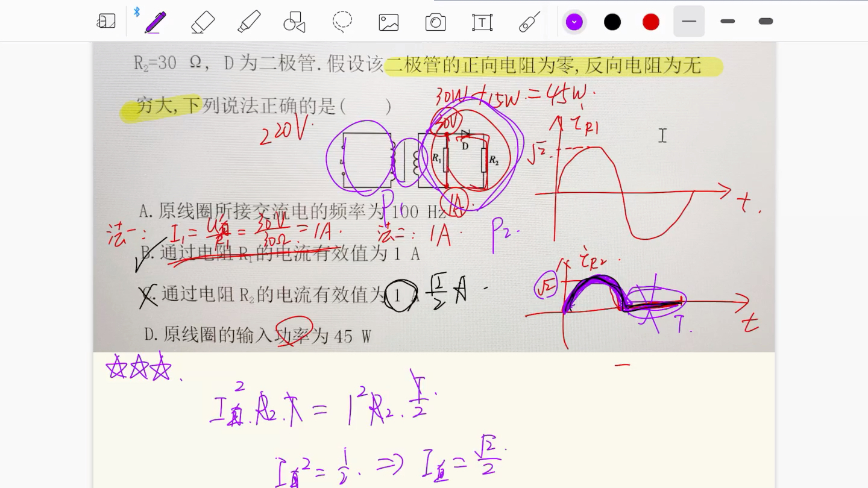
Task: Open the page overview panel icon
Action: (106, 20)
